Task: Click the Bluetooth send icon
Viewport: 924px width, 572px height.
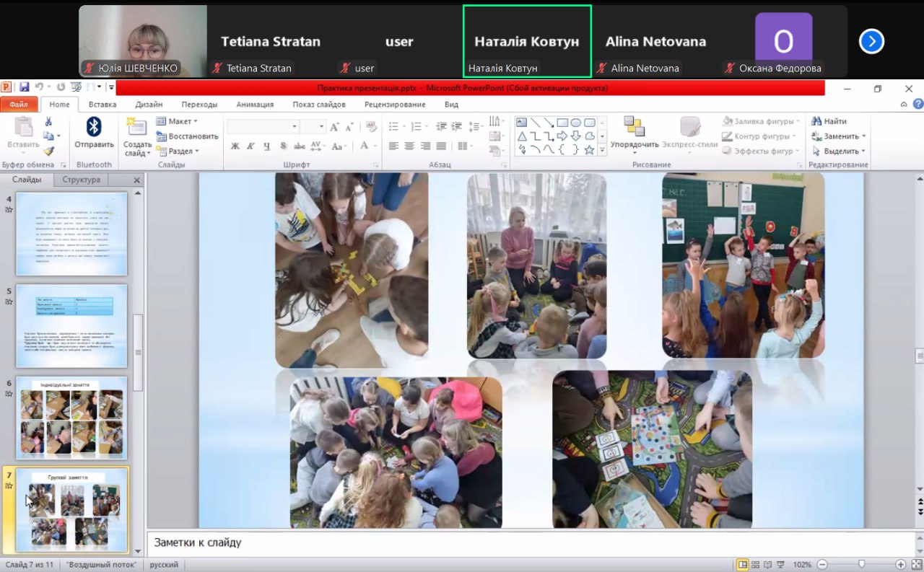Action: [94, 128]
